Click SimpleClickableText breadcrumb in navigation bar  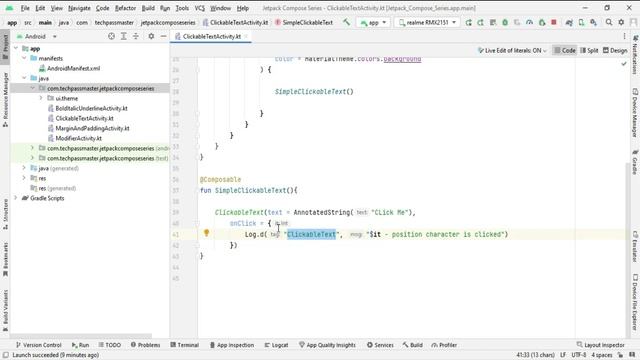[x=304, y=22]
